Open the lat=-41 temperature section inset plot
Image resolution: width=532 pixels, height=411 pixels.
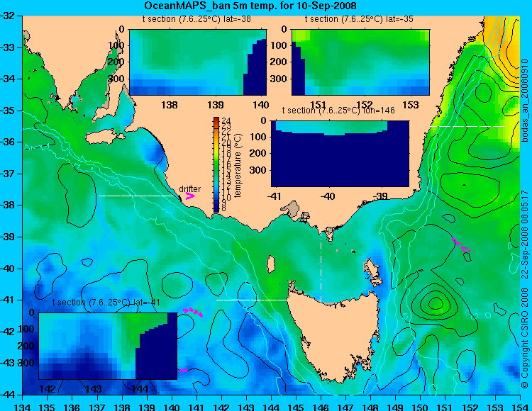(x=108, y=346)
